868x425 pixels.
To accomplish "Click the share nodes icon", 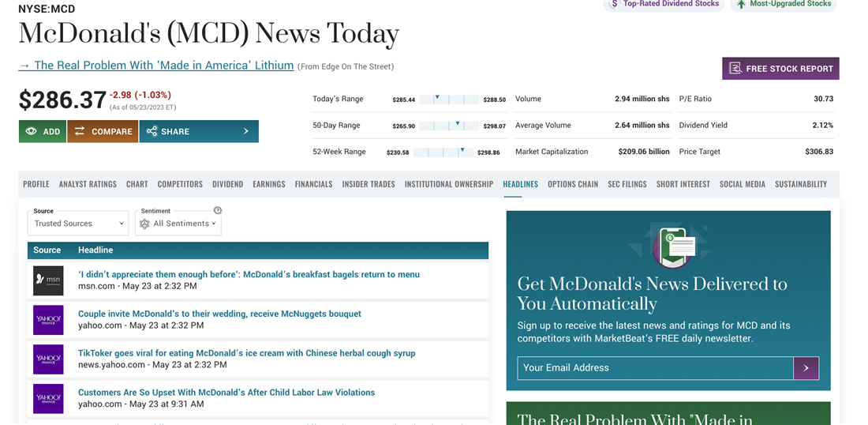I will (152, 131).
